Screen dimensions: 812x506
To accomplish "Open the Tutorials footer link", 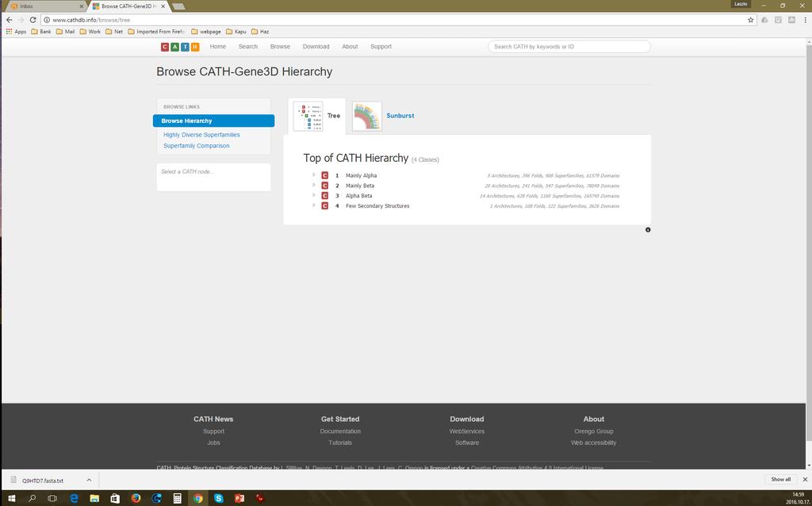I will [x=340, y=443].
